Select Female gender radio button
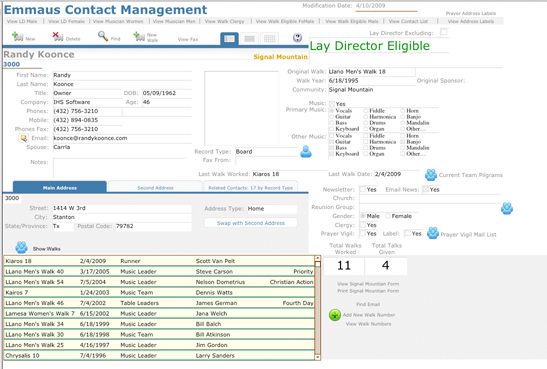Viewport: 547px width, 369px height. tap(388, 216)
